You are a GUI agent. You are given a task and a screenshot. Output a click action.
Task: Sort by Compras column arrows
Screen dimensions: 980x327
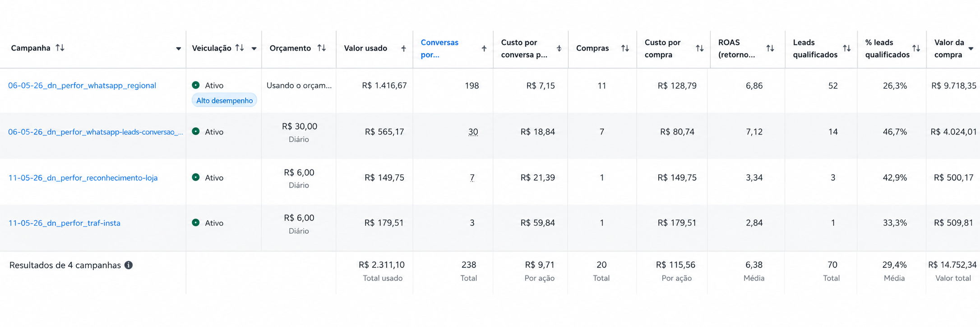625,48
